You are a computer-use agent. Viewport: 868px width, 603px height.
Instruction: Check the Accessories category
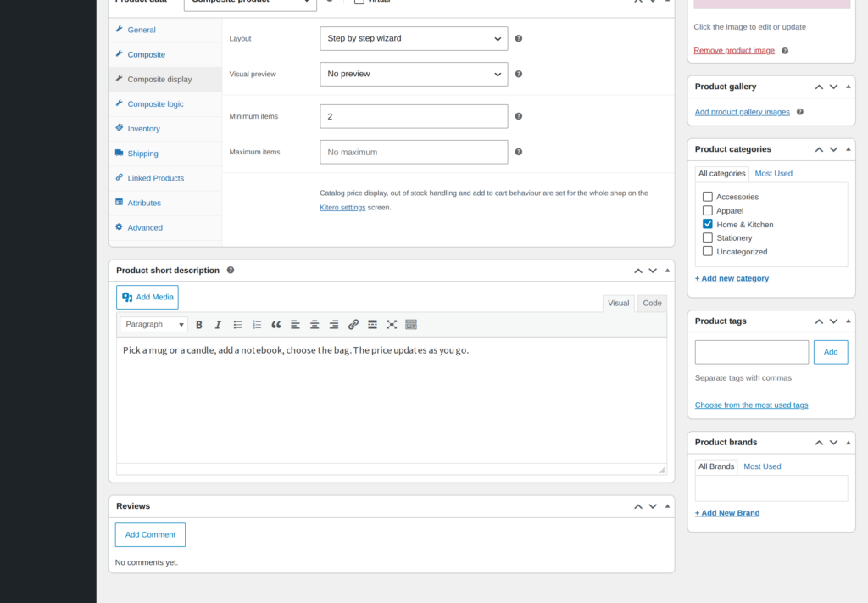click(708, 197)
